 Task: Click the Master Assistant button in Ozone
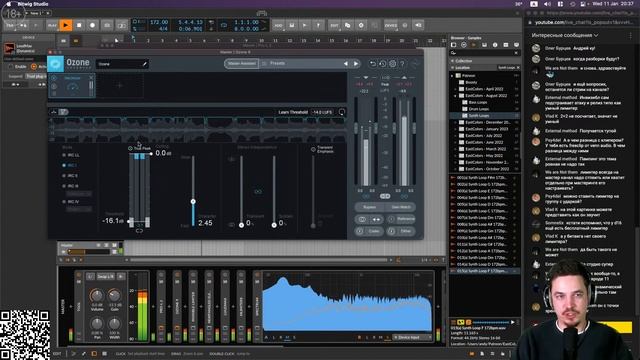[241, 64]
